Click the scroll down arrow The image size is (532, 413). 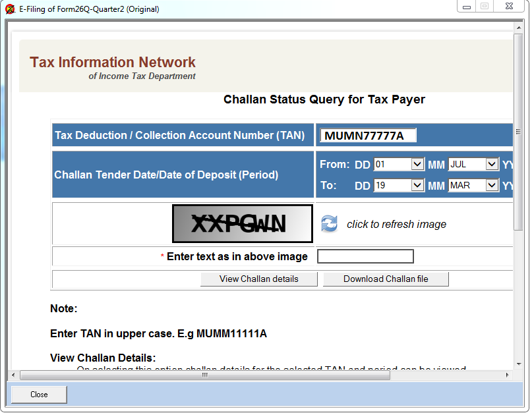[518, 364]
